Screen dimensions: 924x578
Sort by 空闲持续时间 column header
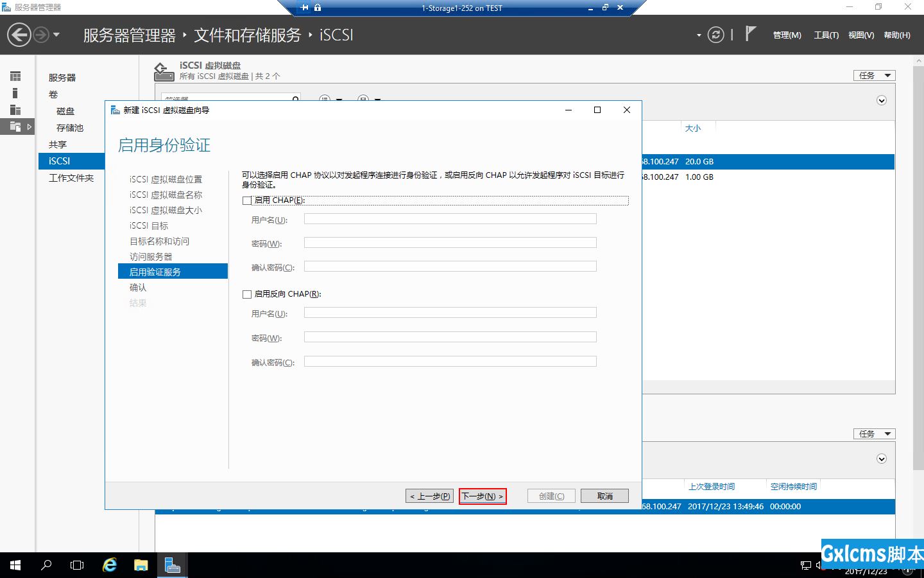pos(794,487)
